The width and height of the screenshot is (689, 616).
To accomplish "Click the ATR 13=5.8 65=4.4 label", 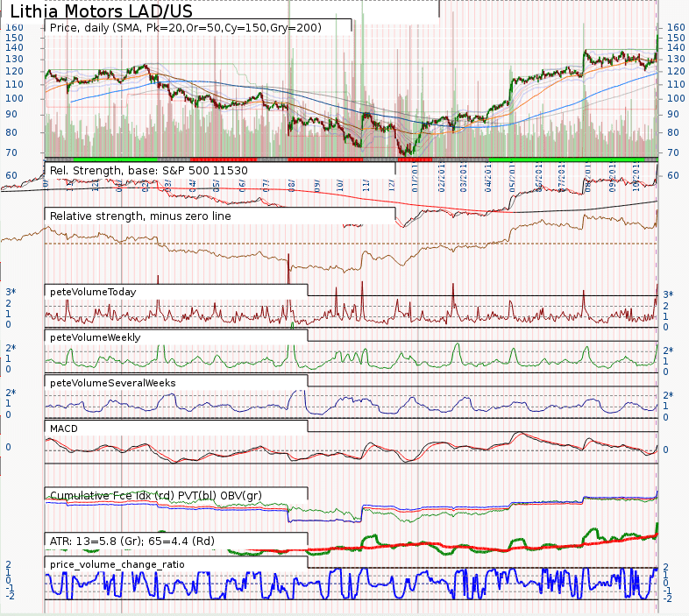I will pyautogui.click(x=131, y=541).
